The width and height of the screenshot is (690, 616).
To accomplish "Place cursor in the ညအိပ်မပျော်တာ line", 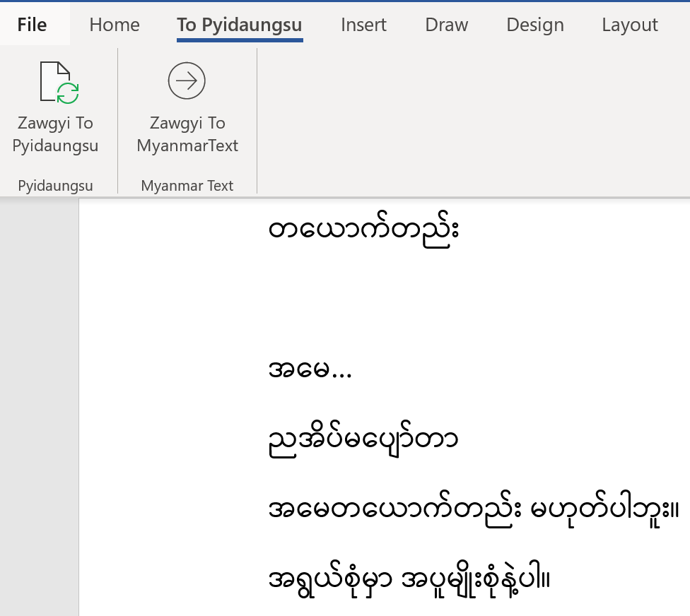I will (x=364, y=437).
